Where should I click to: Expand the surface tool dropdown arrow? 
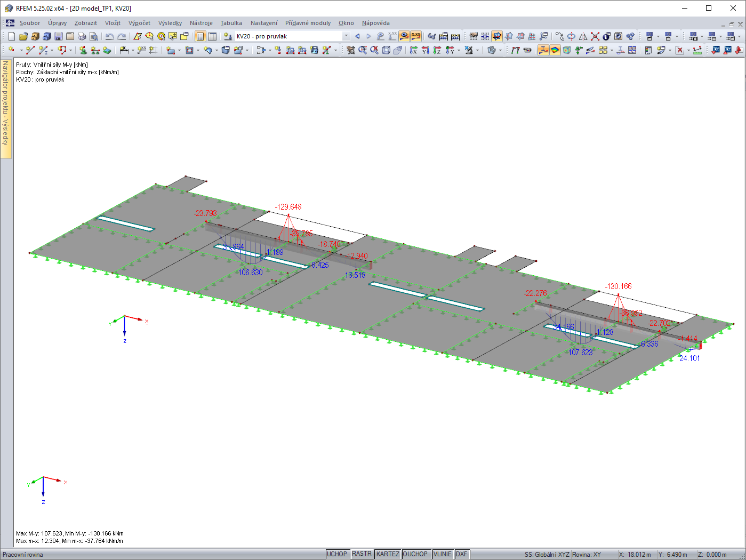[179, 50]
